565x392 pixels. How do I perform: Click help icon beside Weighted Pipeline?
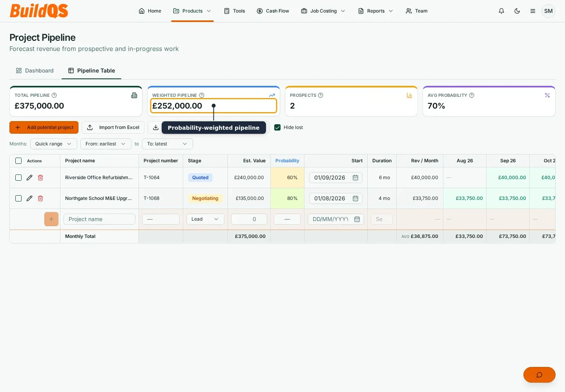(202, 95)
